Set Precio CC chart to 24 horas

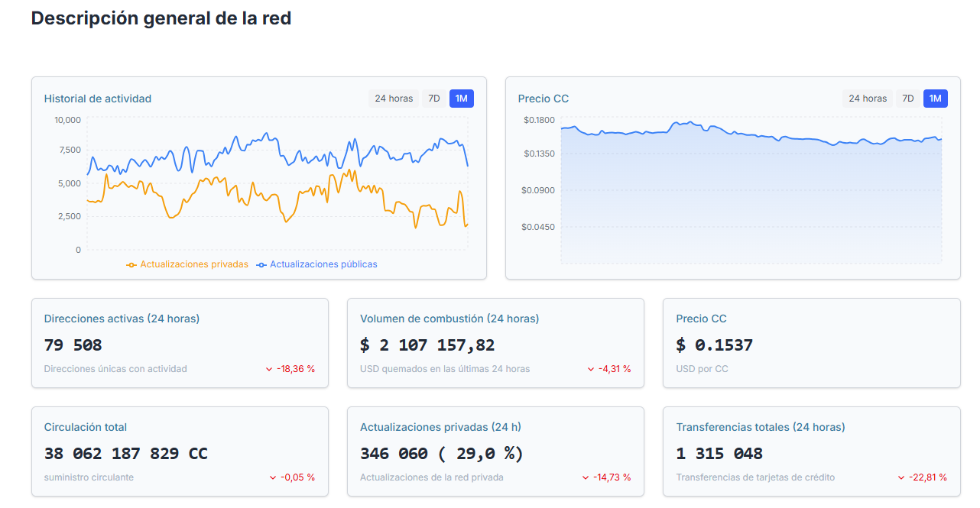tap(867, 99)
